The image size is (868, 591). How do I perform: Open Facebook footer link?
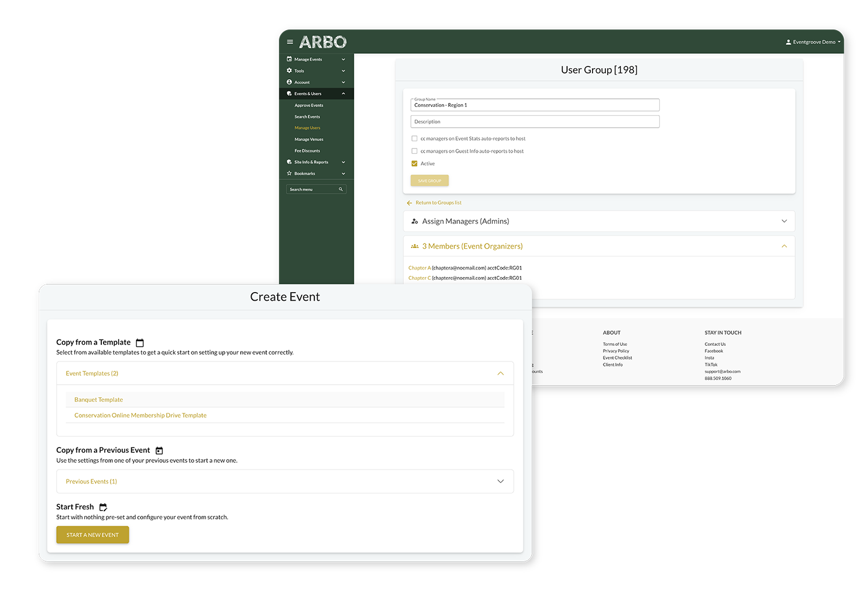coord(713,351)
